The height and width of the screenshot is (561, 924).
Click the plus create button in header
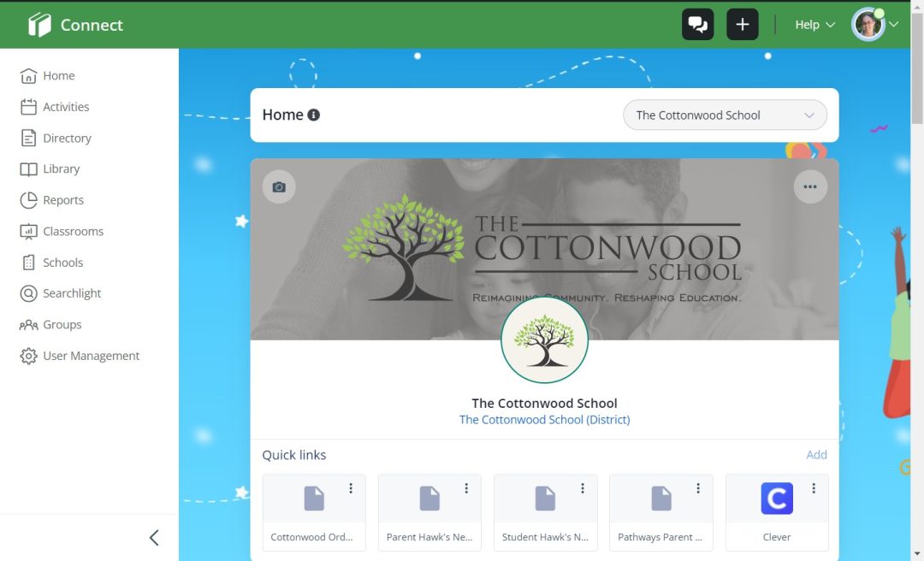742,25
